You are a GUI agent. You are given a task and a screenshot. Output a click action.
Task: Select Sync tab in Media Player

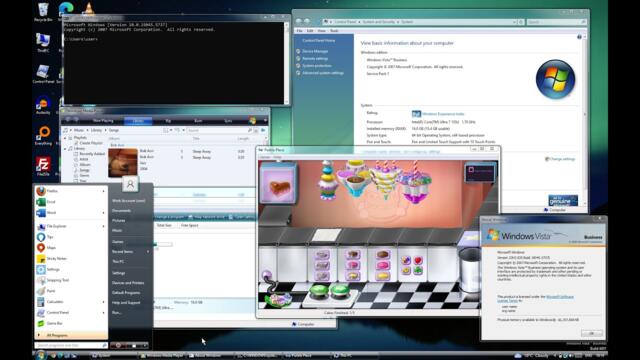[228, 121]
